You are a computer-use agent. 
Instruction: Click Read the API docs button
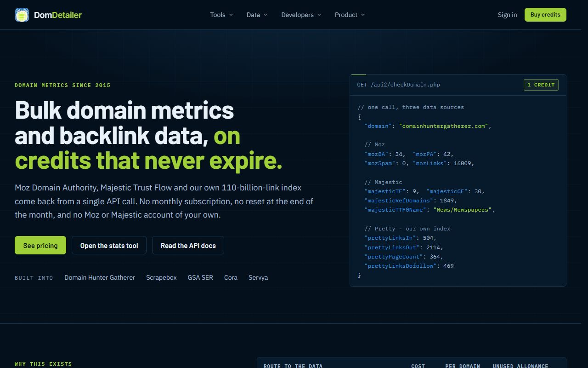[188, 245]
